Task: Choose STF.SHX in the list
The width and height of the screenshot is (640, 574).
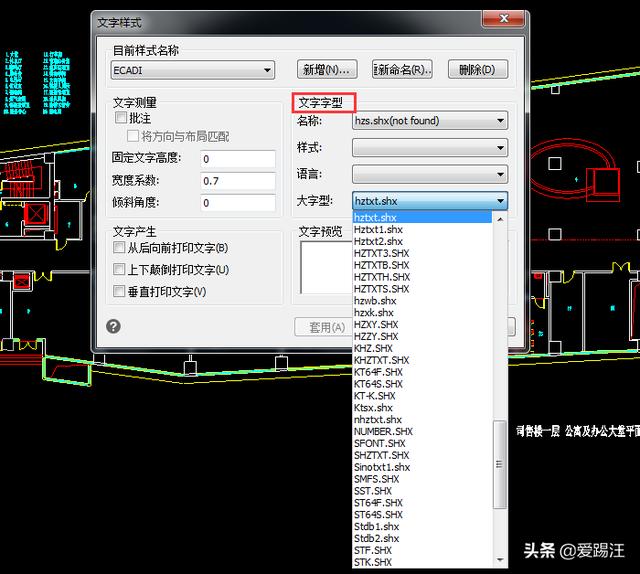Action: click(x=422, y=550)
